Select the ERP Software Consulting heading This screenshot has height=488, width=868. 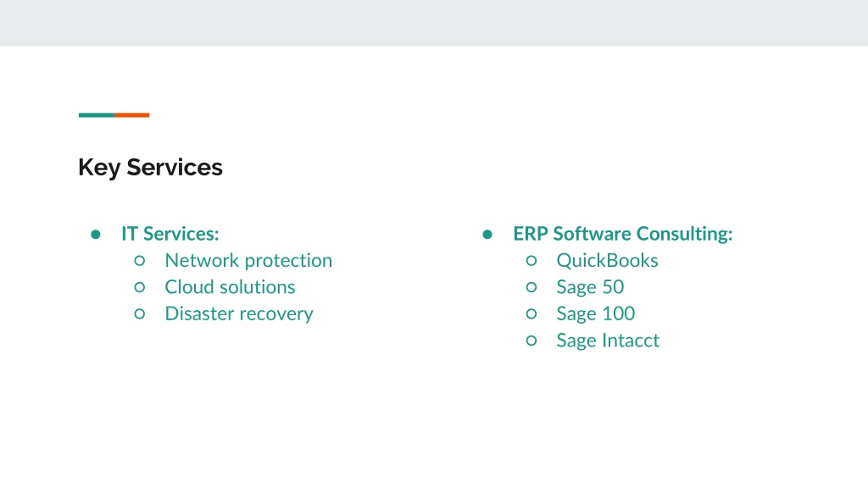[623, 234]
